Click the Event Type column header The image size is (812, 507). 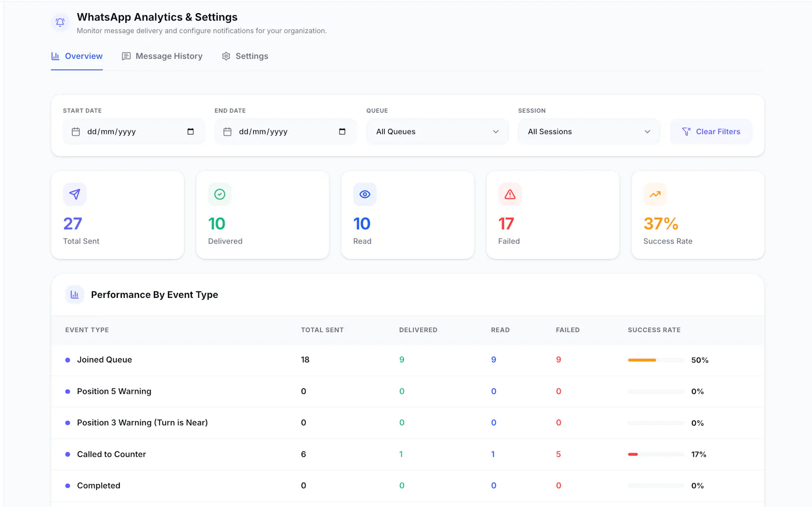tap(87, 330)
